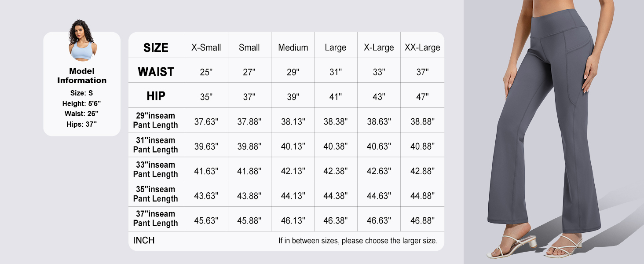
Task: Click the 31"inseam Pant Length row label
Action: click(x=156, y=145)
